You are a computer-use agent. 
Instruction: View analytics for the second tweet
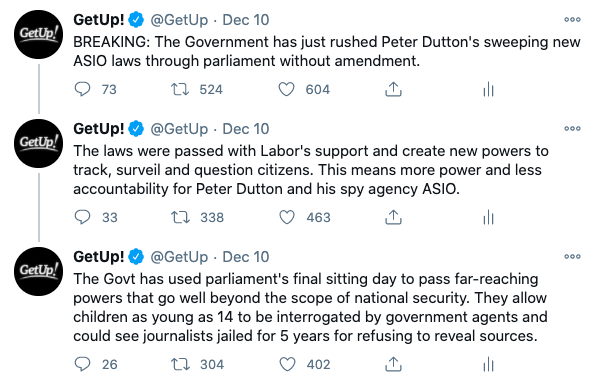tap(488, 218)
